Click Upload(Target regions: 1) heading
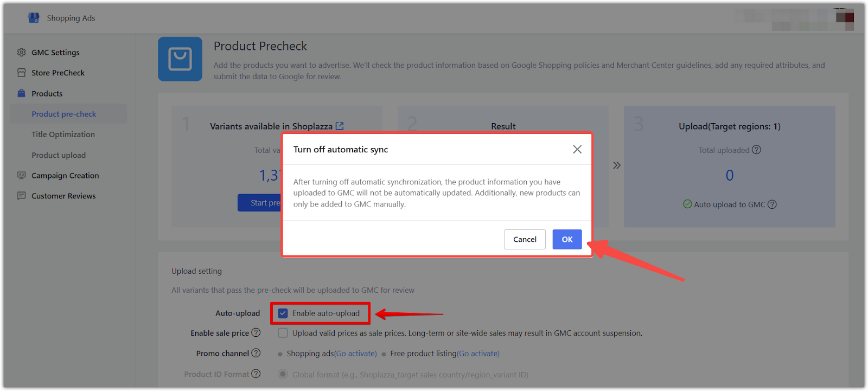Image resolution: width=868 pixels, height=391 pixels. (730, 126)
